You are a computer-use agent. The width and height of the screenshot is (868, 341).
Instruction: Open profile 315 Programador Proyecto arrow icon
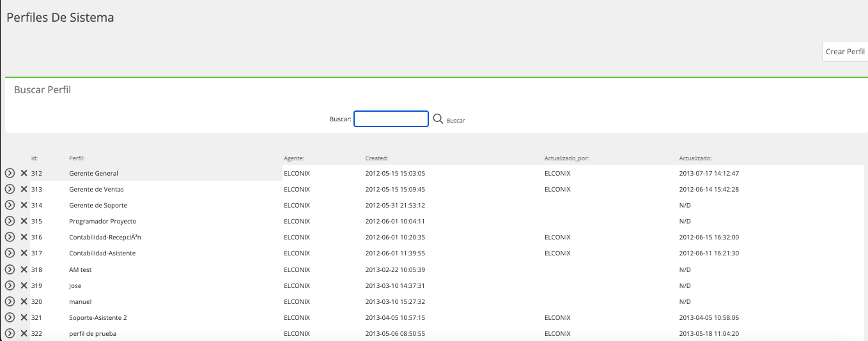[x=10, y=221]
